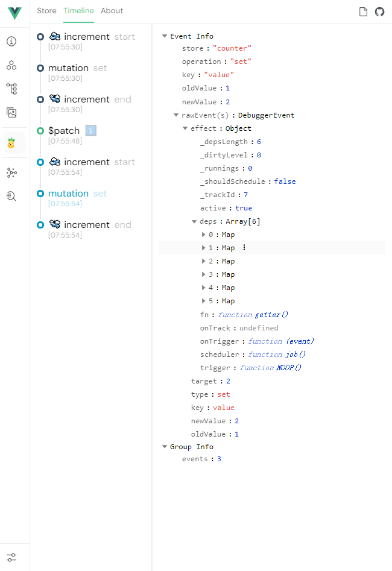Collapse the Group Info section
Viewport: 392px width, 571px height.
pyautogui.click(x=165, y=447)
